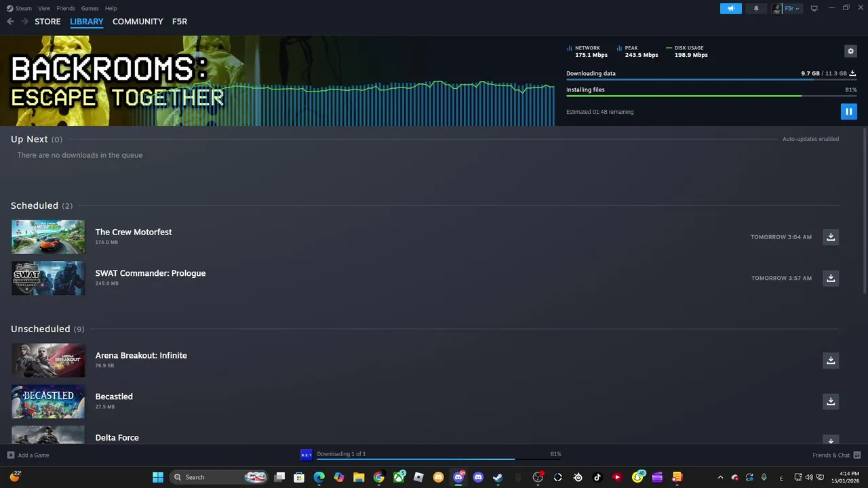Open Steam icon in taskbar

coord(498,477)
